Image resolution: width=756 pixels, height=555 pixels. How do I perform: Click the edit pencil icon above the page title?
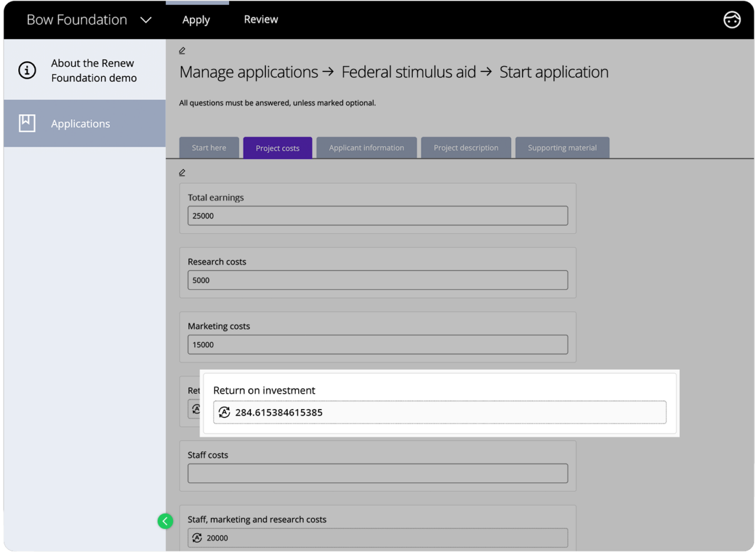click(x=182, y=51)
